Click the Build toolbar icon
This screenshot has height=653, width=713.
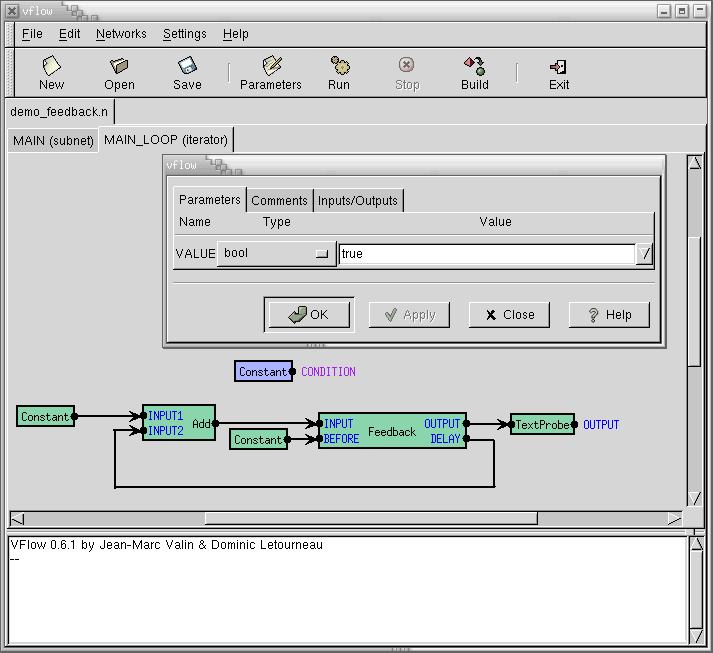coord(475,66)
